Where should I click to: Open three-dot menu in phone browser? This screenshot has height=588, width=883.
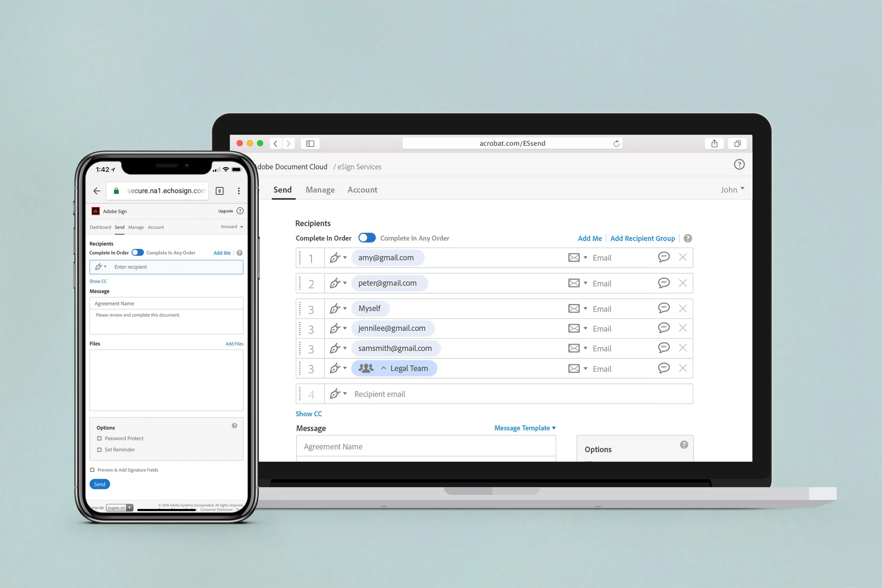[239, 191]
